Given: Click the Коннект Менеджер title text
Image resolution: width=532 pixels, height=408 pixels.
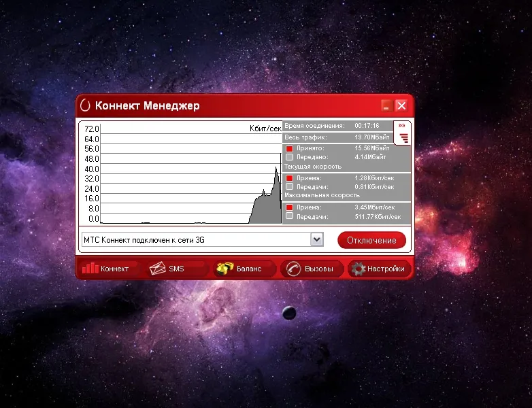Looking at the screenshot, I should click(x=147, y=105).
